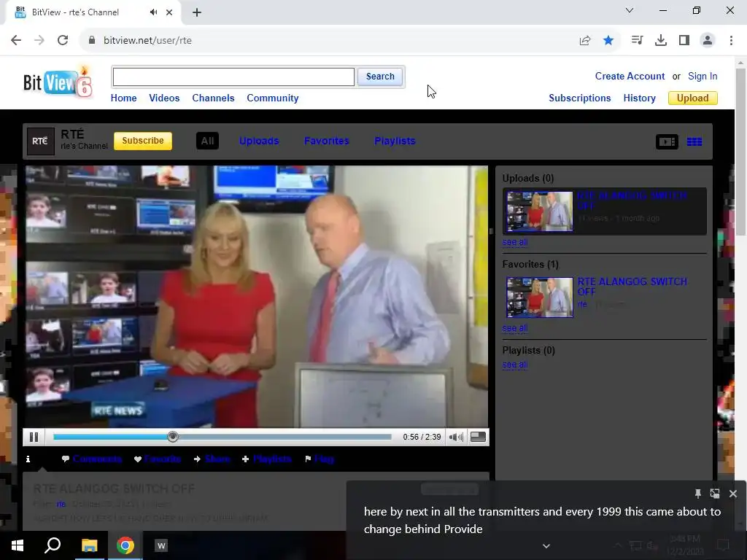
Task: Toggle video player fullscreen mode
Action: tap(478, 437)
